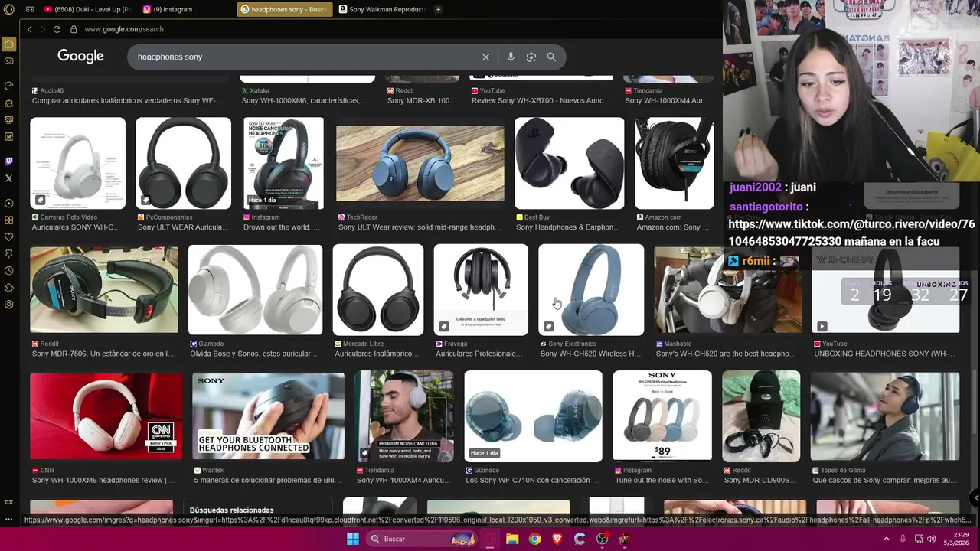Open Gizmodo two white headphones thumbnail
The image size is (980, 551).
(255, 290)
